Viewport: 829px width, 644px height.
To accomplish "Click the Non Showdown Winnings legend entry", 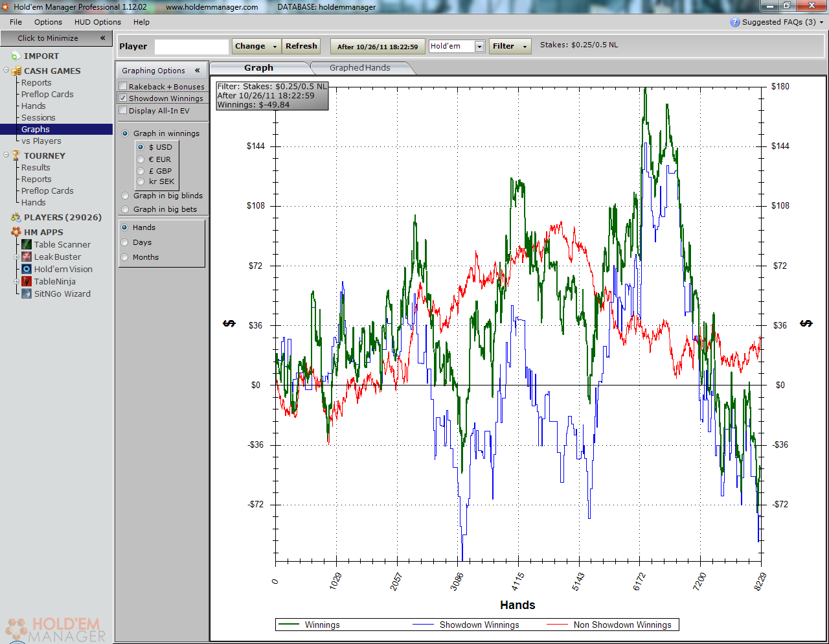I will tap(609, 625).
